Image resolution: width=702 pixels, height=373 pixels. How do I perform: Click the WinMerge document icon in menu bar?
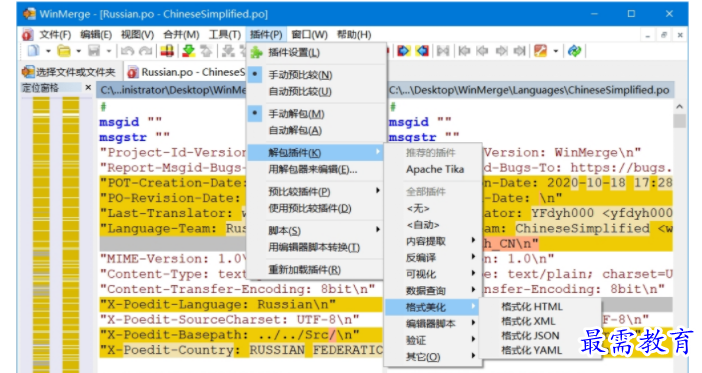coord(27,34)
